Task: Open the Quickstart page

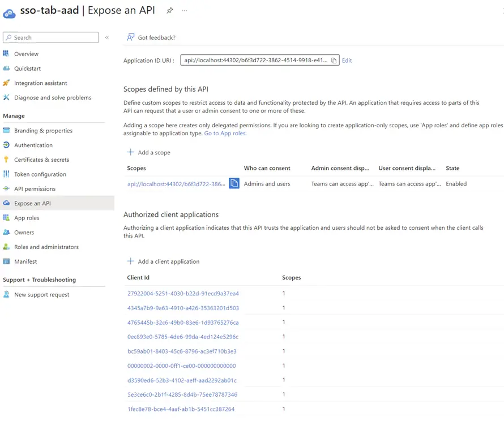Action: pyautogui.click(x=27, y=68)
